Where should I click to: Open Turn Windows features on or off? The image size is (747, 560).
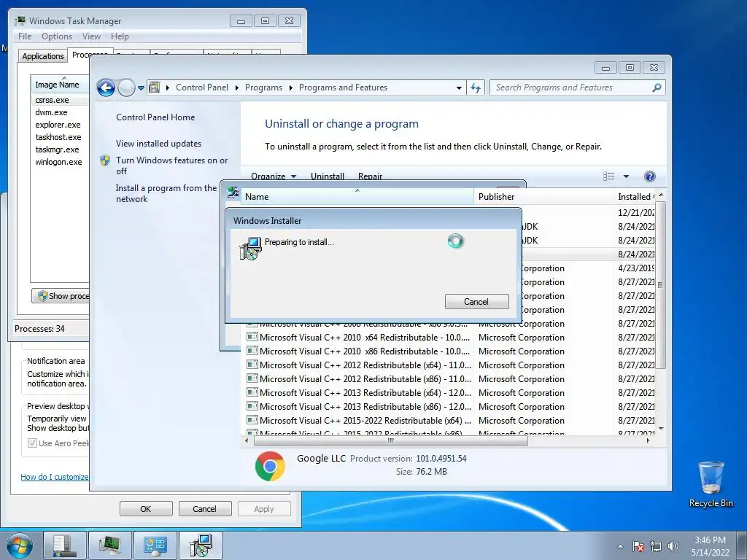click(172, 166)
